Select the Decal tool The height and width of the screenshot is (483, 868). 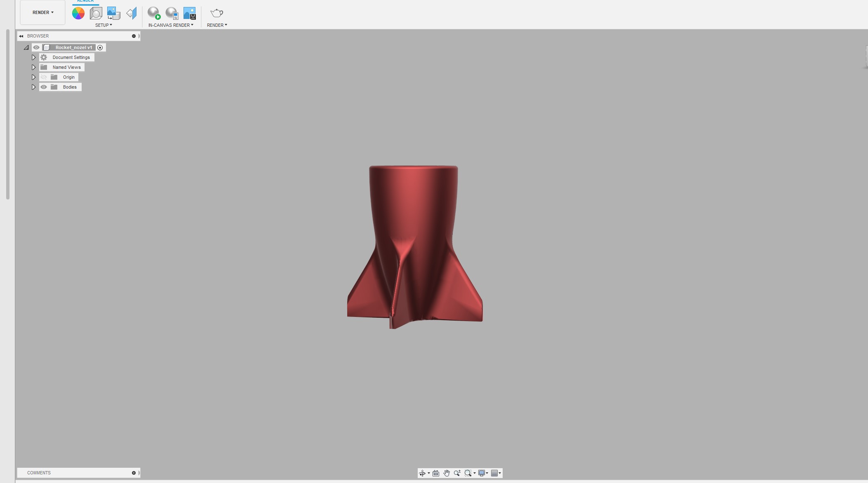[x=113, y=13]
